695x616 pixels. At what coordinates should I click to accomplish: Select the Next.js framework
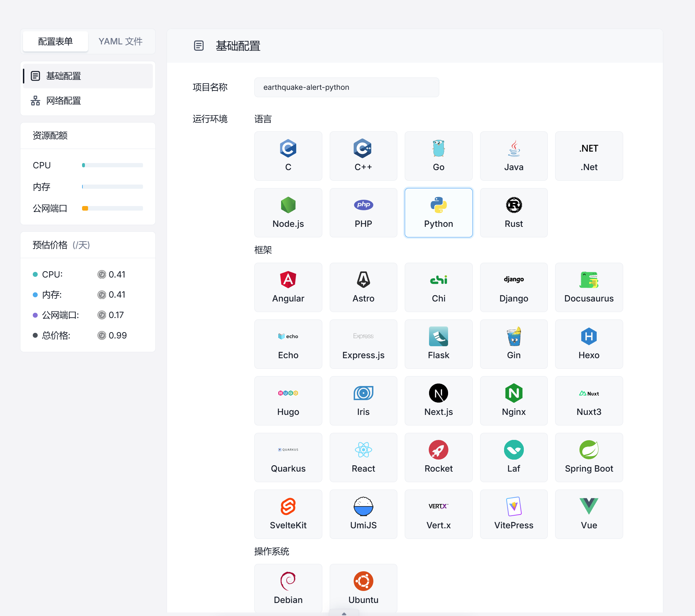[439, 401]
